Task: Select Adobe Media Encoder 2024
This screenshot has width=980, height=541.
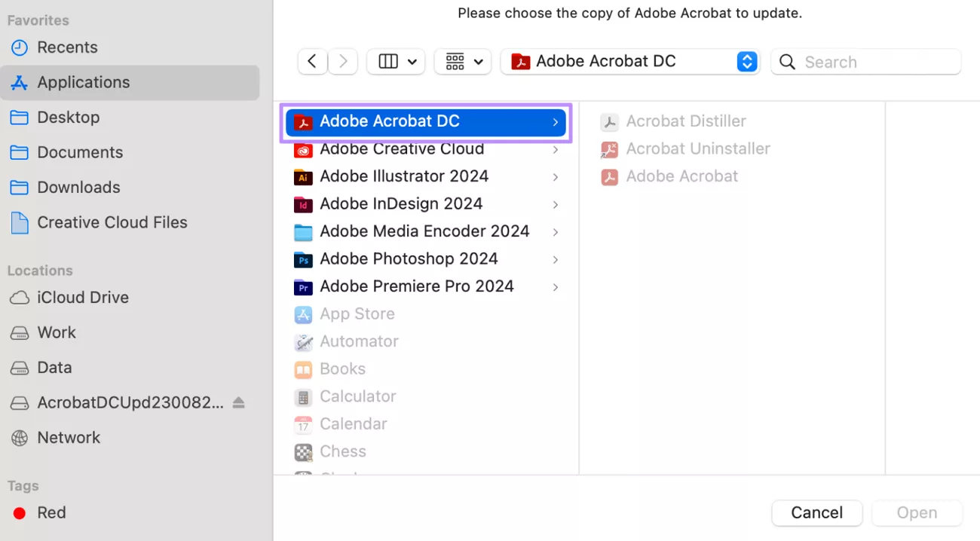Action: [424, 231]
